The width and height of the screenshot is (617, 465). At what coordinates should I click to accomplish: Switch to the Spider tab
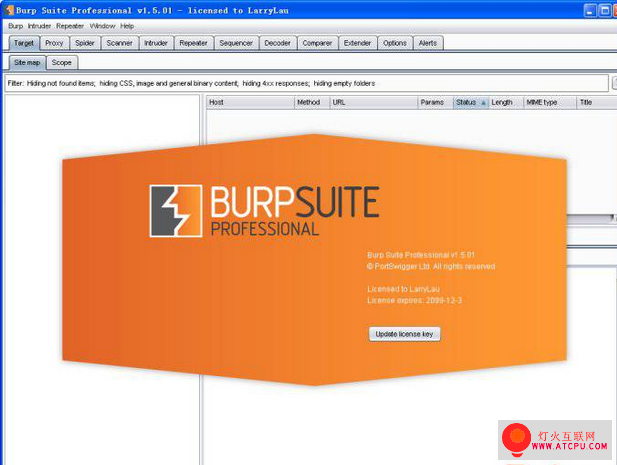pyautogui.click(x=85, y=43)
